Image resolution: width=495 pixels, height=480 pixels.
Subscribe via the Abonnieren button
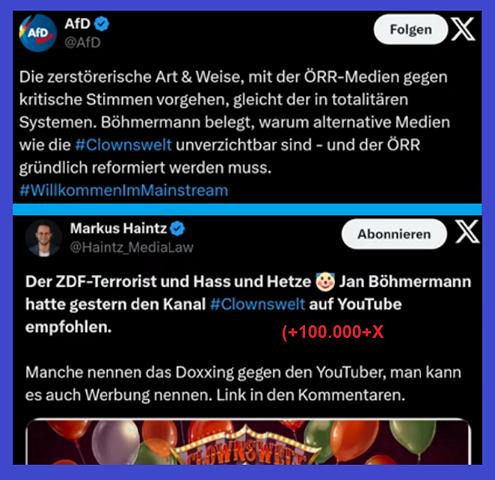point(394,234)
